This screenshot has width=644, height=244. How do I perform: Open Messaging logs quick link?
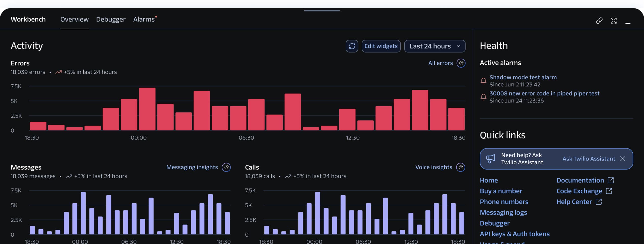click(503, 212)
